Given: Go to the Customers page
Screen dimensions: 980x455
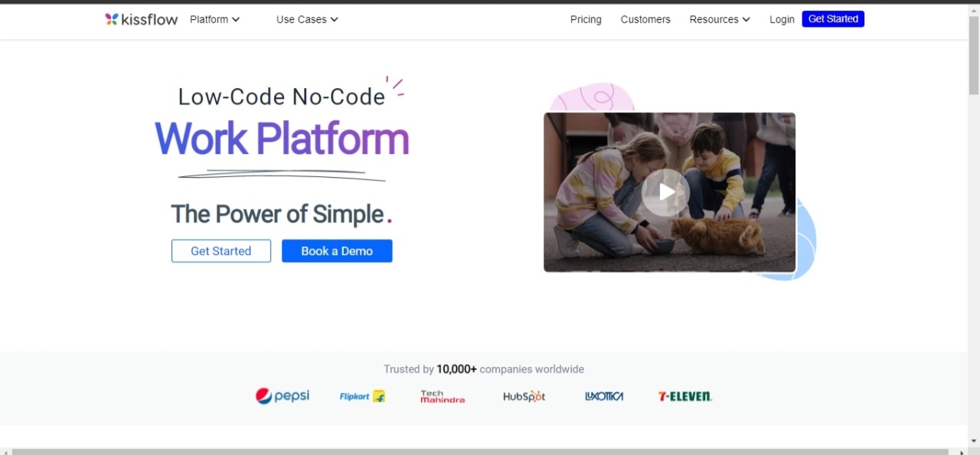Looking at the screenshot, I should pos(645,19).
